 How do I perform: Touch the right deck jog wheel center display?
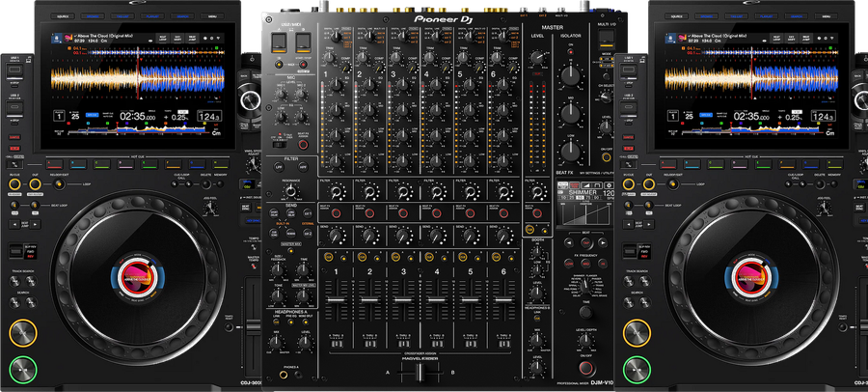click(750, 277)
